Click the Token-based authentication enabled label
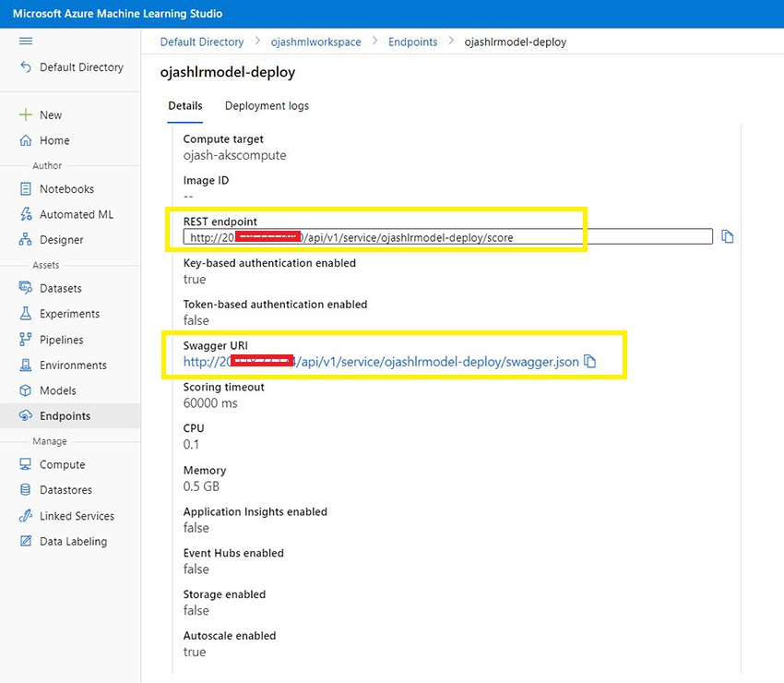 275,305
